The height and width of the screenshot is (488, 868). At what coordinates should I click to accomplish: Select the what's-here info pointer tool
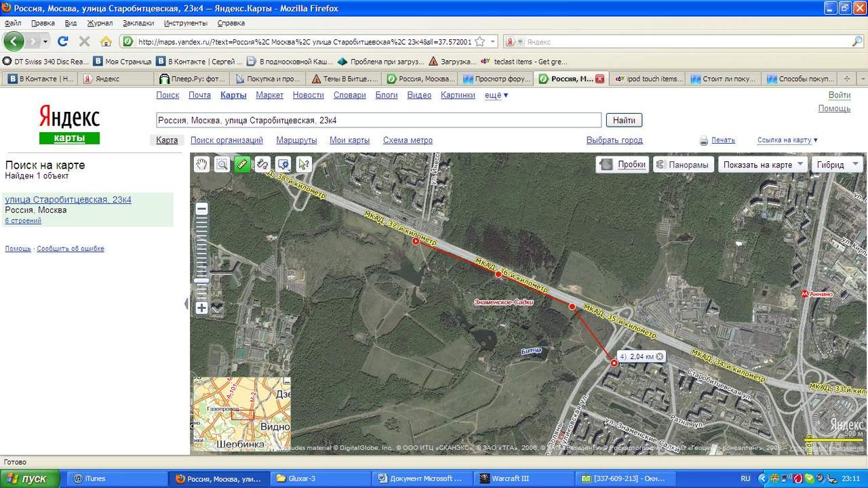304,164
